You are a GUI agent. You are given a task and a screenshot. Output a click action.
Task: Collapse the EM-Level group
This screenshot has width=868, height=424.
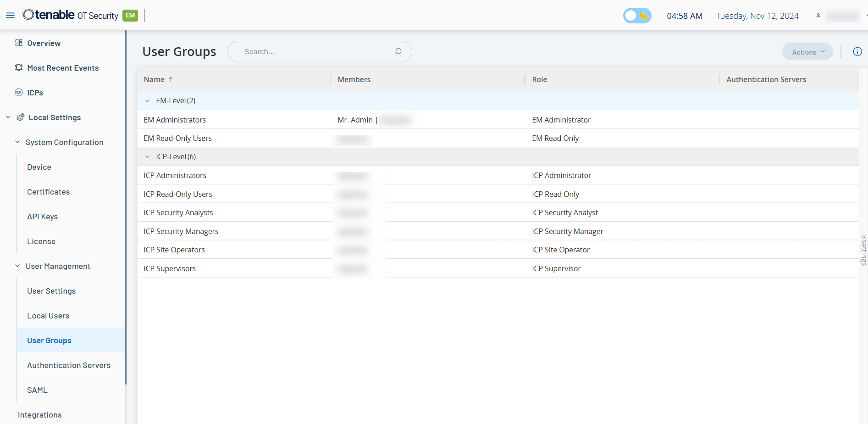147,101
